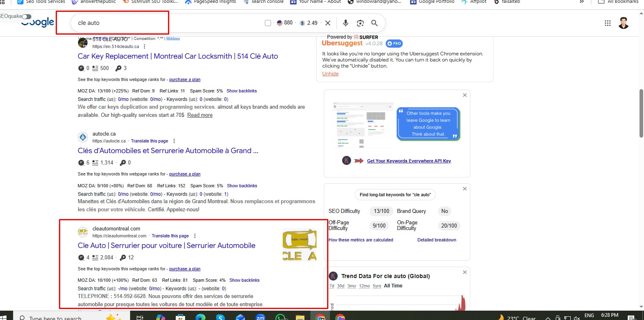
Task: Click "Get Your Keywords Everywhere API Key"
Action: 409,161
